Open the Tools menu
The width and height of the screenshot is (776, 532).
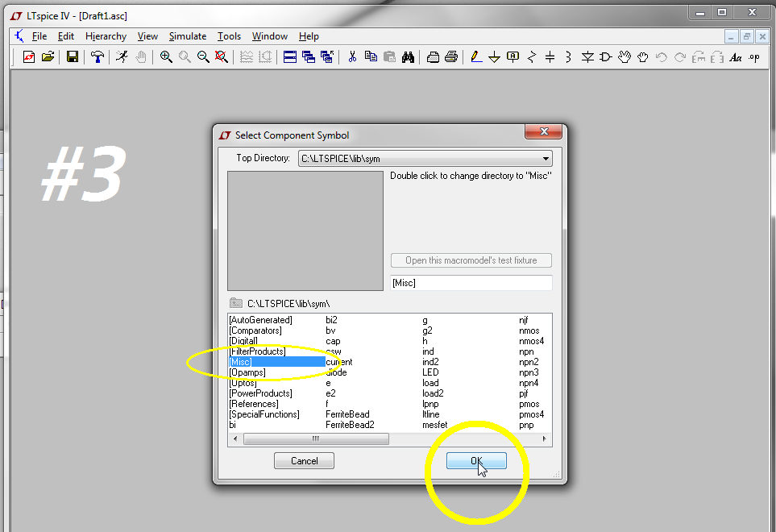[x=229, y=36]
